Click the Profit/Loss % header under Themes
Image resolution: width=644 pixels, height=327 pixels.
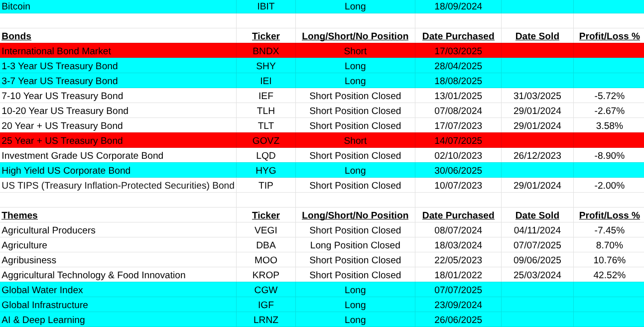[609, 216]
